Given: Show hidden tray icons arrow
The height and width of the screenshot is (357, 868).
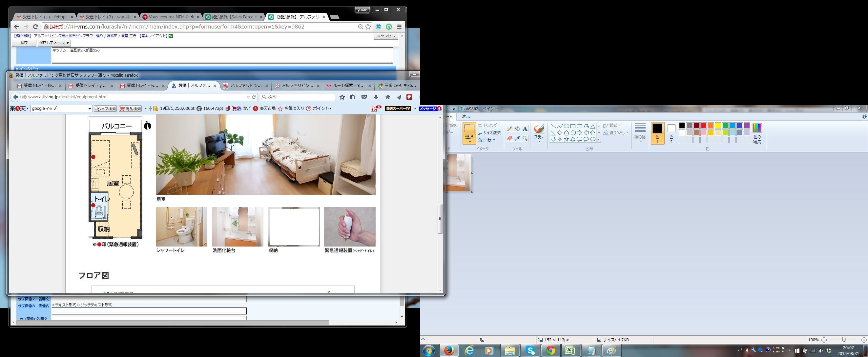Looking at the screenshot, I should [789, 350].
